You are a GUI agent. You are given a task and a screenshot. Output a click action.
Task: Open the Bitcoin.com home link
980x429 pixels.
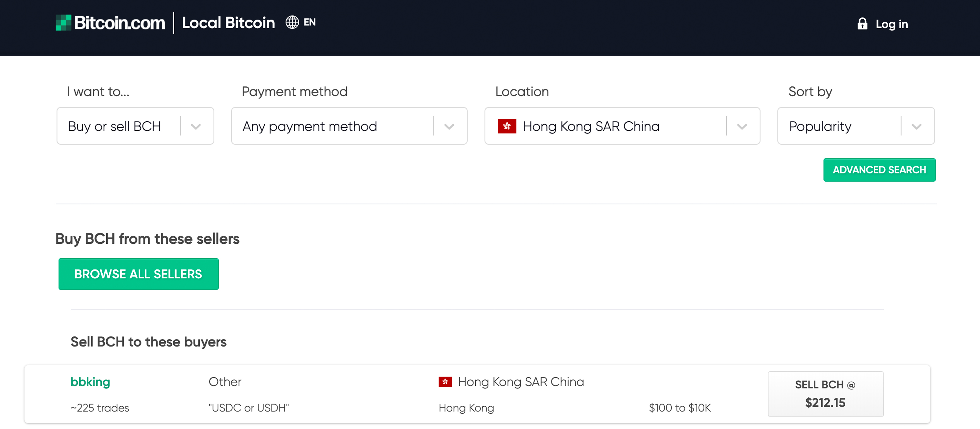tap(110, 22)
